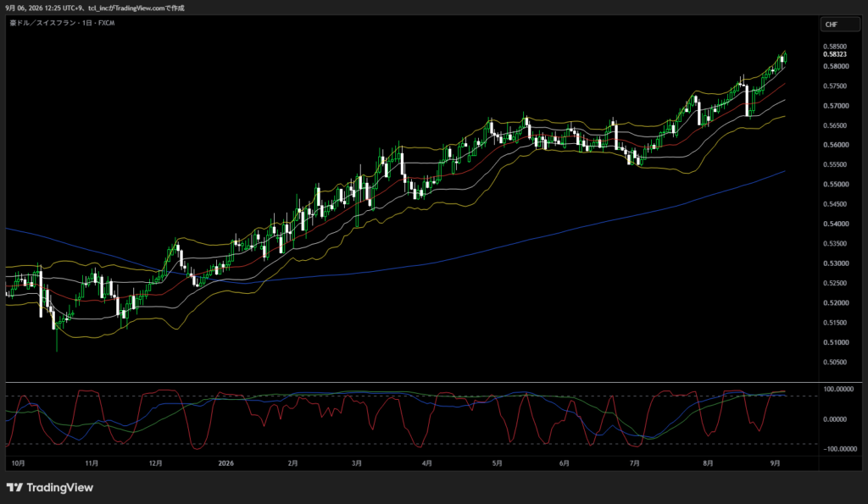This screenshot has width=868, height=504.
Task: Click the 0.58500 price axis label
Action: [x=835, y=47]
